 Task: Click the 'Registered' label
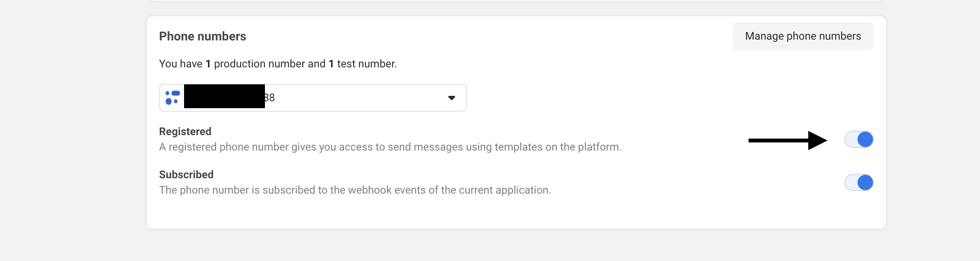[185, 132]
